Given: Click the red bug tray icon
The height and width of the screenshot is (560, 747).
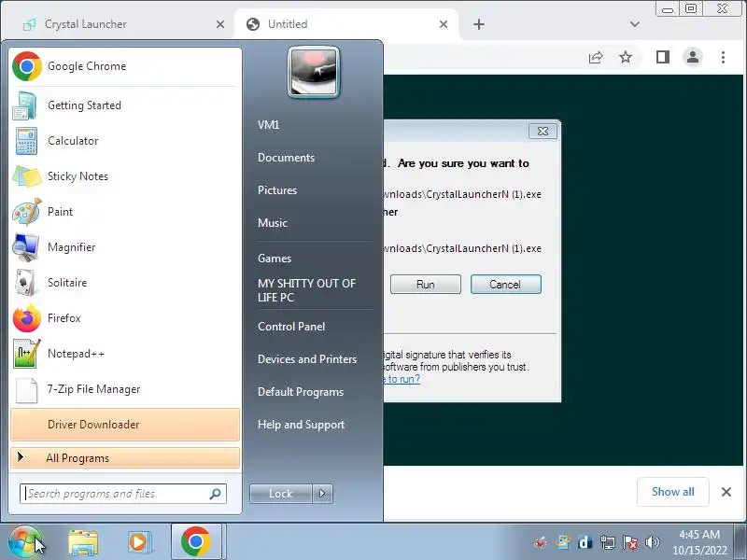Looking at the screenshot, I should pos(541,542).
